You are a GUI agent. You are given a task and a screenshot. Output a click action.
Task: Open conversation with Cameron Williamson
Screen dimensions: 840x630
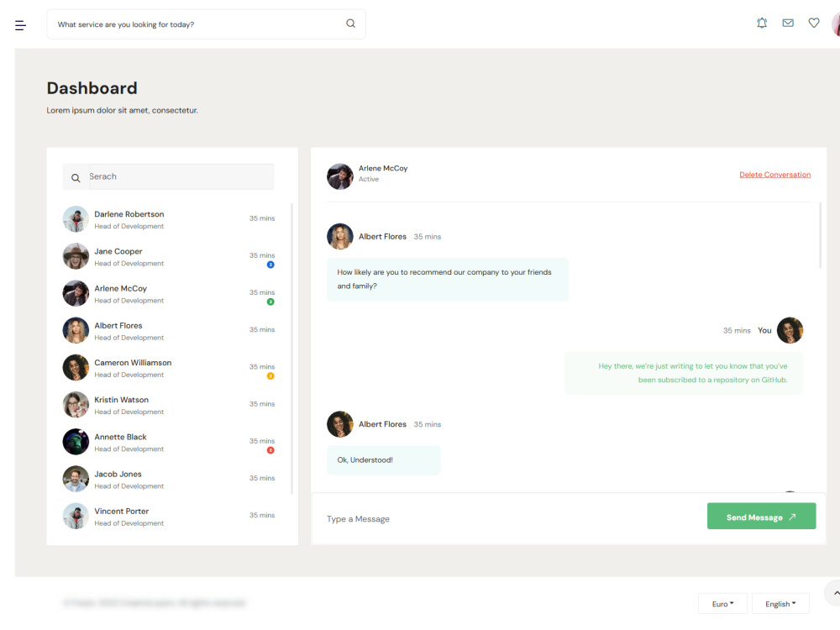pyautogui.click(x=169, y=368)
